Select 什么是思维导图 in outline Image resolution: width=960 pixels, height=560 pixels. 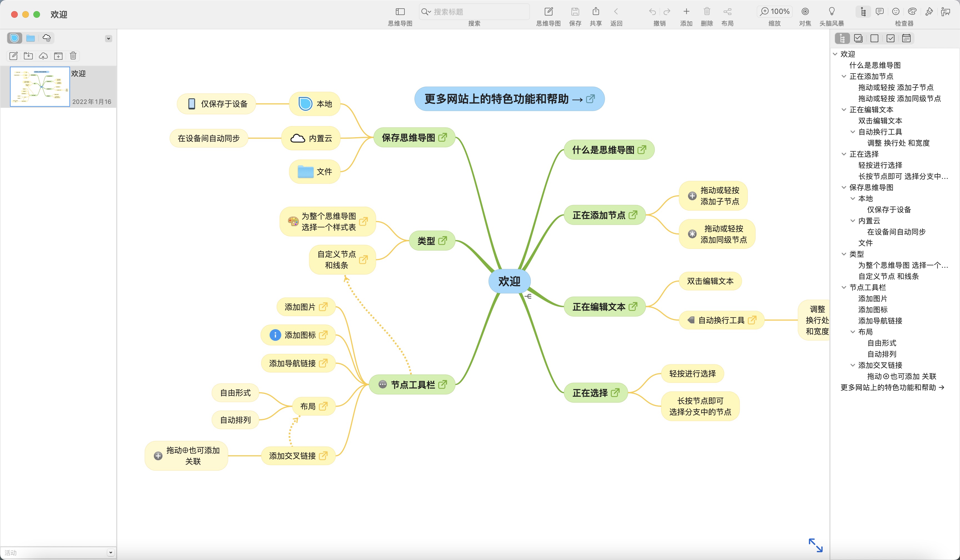[875, 65]
